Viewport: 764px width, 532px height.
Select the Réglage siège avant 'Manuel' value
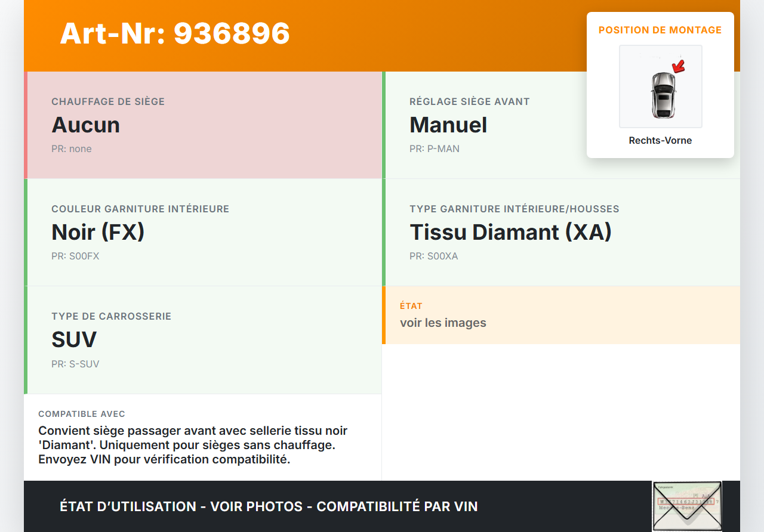448,125
